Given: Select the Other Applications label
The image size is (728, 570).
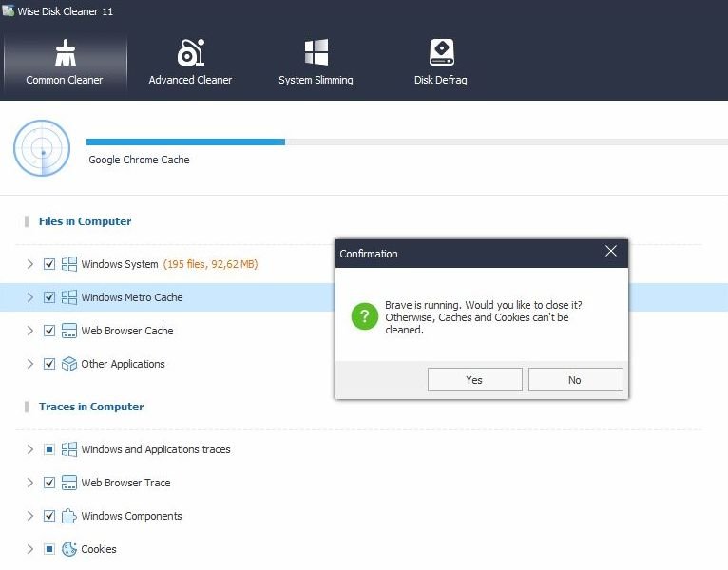Looking at the screenshot, I should (123, 364).
